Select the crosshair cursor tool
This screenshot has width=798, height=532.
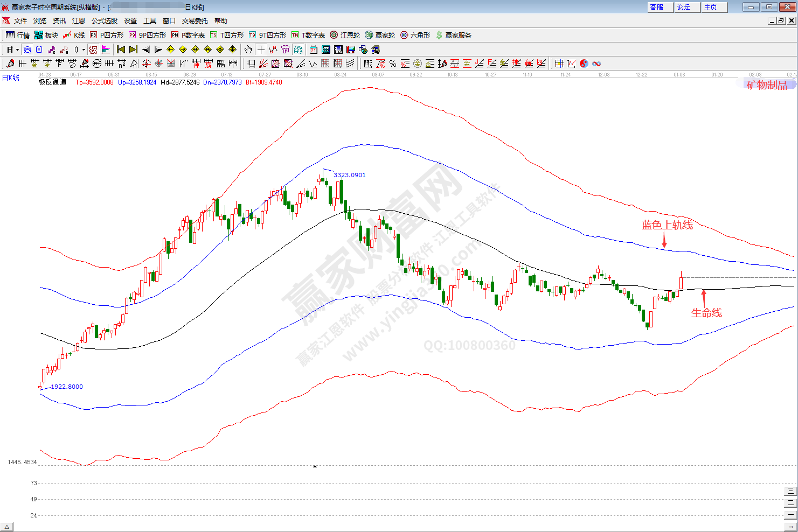pos(261,50)
